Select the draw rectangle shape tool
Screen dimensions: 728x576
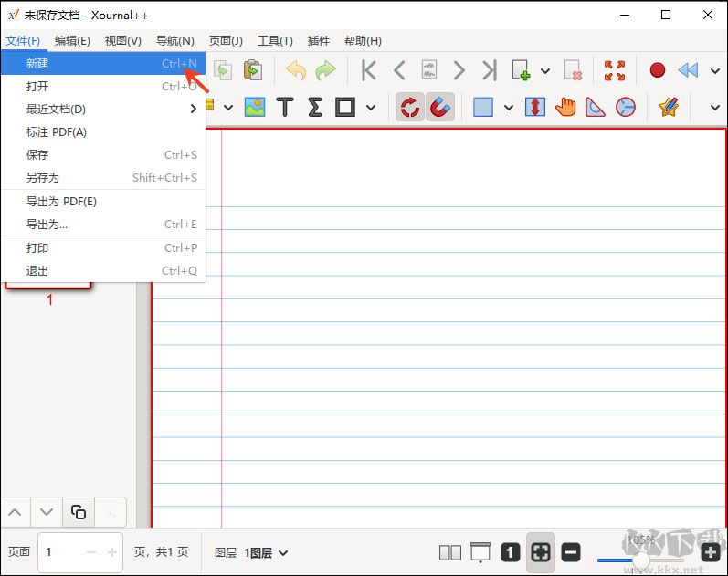point(345,107)
